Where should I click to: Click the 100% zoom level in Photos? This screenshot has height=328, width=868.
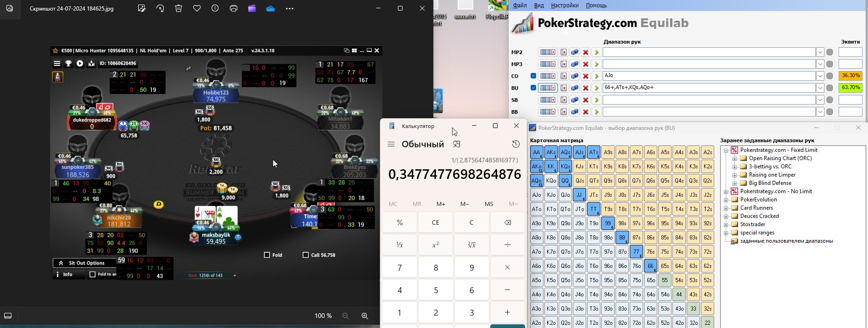click(323, 316)
